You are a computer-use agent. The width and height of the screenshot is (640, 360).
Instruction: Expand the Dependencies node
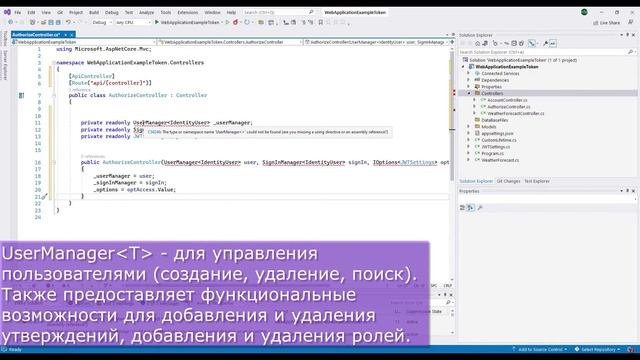point(469,80)
